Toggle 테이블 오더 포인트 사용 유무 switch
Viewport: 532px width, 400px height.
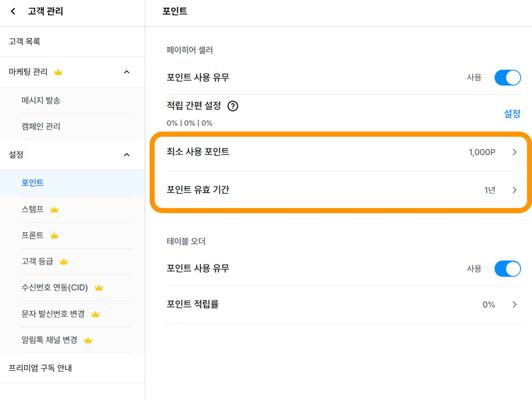[507, 269]
